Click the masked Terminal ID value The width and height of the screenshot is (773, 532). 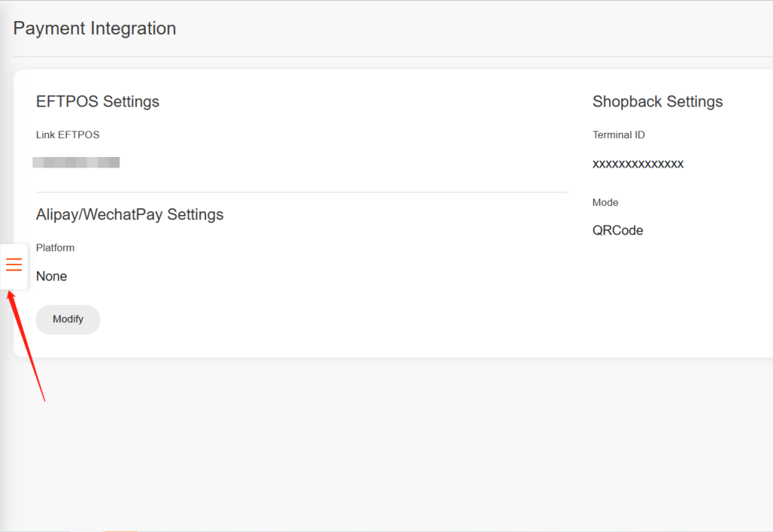638,164
